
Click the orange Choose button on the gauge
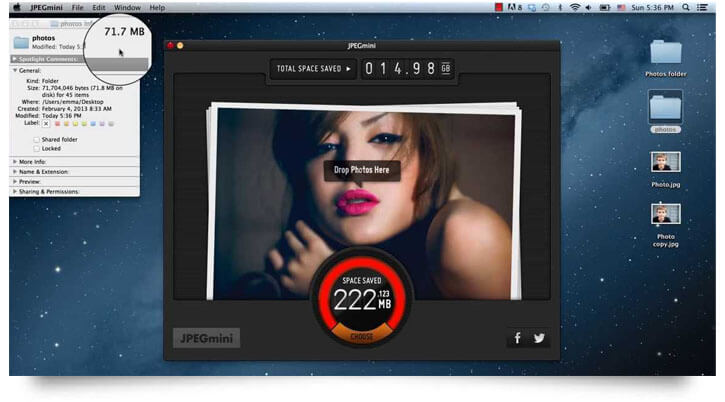tap(362, 336)
